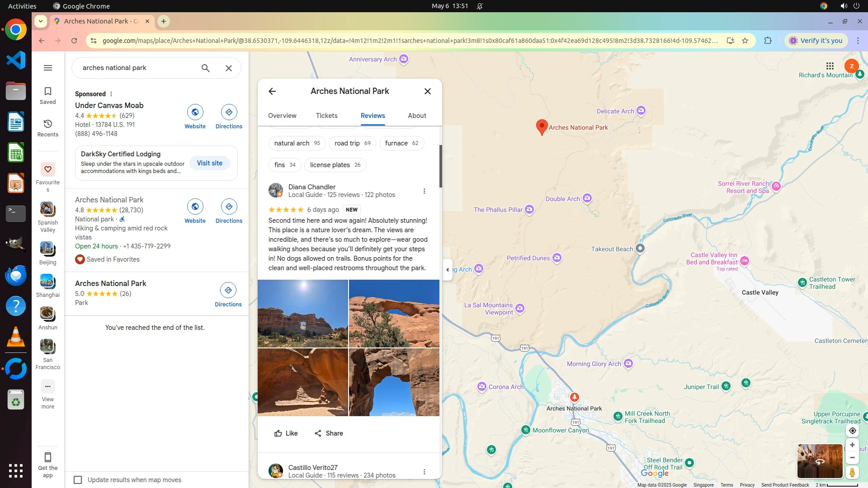Drop the Street View pegman icon
The height and width of the screenshot is (488, 868).
[852, 473]
